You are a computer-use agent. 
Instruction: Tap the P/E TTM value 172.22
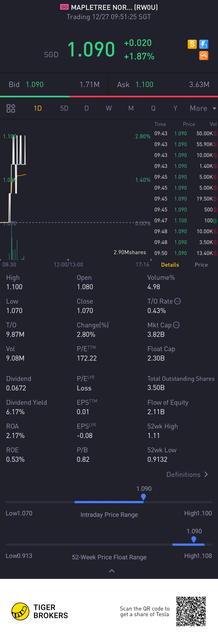click(x=87, y=358)
